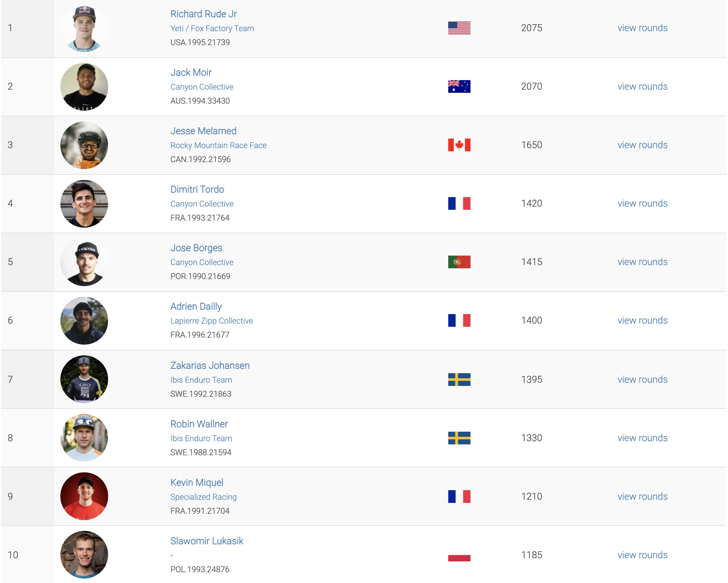Open the Lapierre Zipp Collective team page
Image resolution: width=728 pixels, height=583 pixels.
coord(211,321)
